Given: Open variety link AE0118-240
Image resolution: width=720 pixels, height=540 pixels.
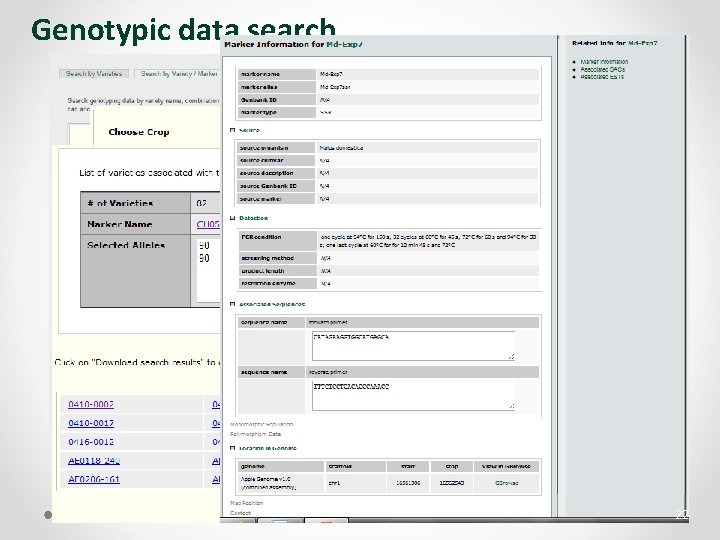Looking at the screenshot, I should pos(93,460).
